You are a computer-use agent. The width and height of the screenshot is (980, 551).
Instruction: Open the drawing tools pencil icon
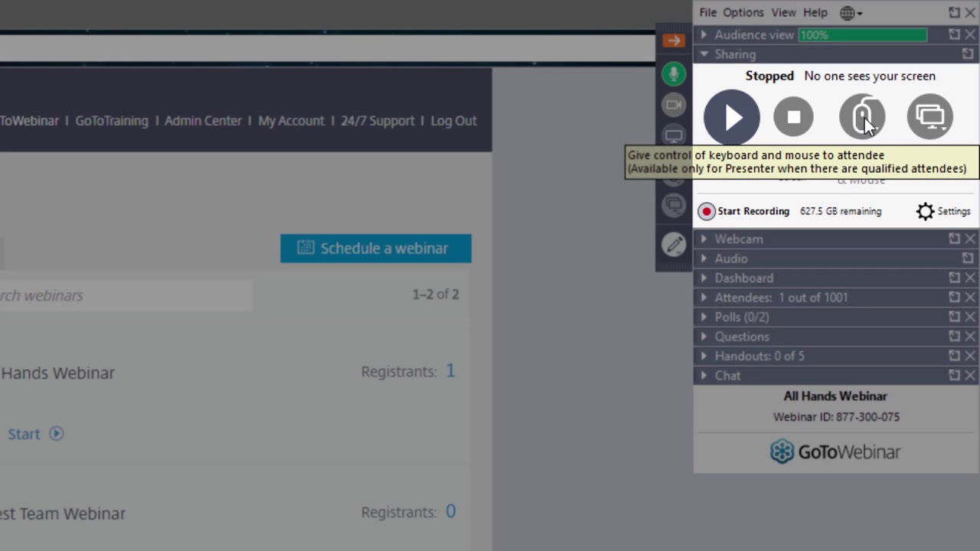[674, 245]
